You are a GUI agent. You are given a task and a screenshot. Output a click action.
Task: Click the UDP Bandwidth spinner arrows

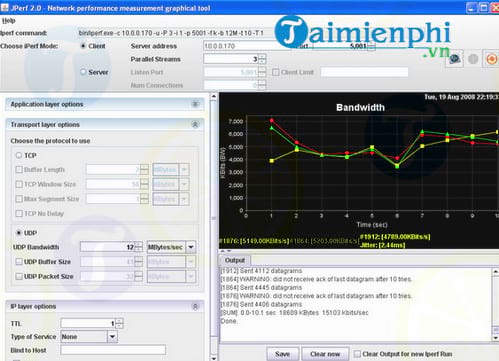(139, 247)
